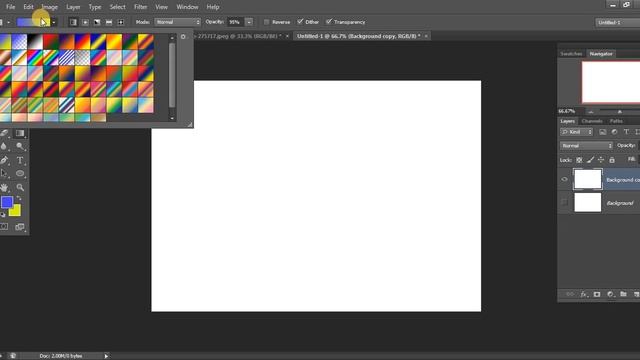The image size is (640, 360).
Task: Select the black-to-white gradient preset
Action: click(x=35, y=42)
